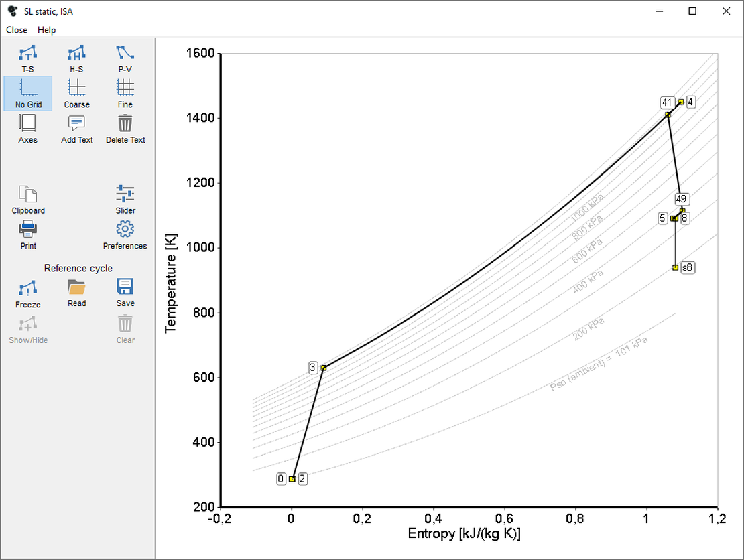Switch to the H-S diagram
The image size is (744, 560).
[x=76, y=53]
